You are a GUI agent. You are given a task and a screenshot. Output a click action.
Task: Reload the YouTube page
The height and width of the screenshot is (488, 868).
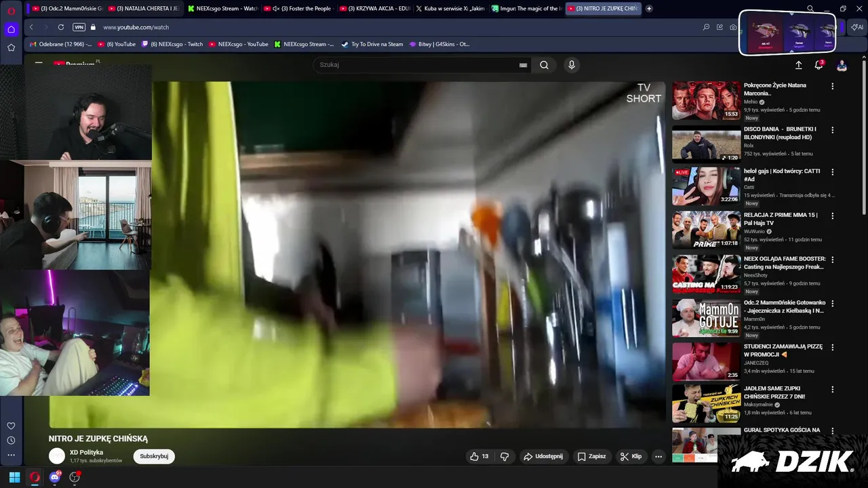tap(61, 27)
